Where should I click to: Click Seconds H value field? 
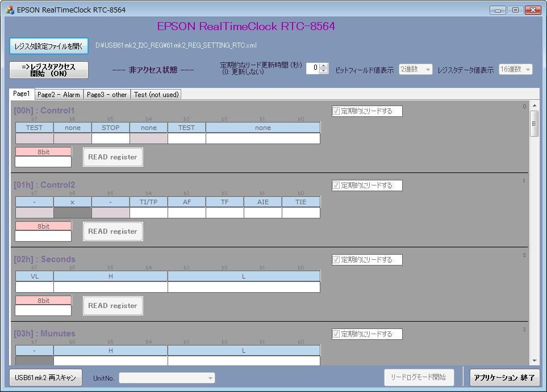pos(111,287)
